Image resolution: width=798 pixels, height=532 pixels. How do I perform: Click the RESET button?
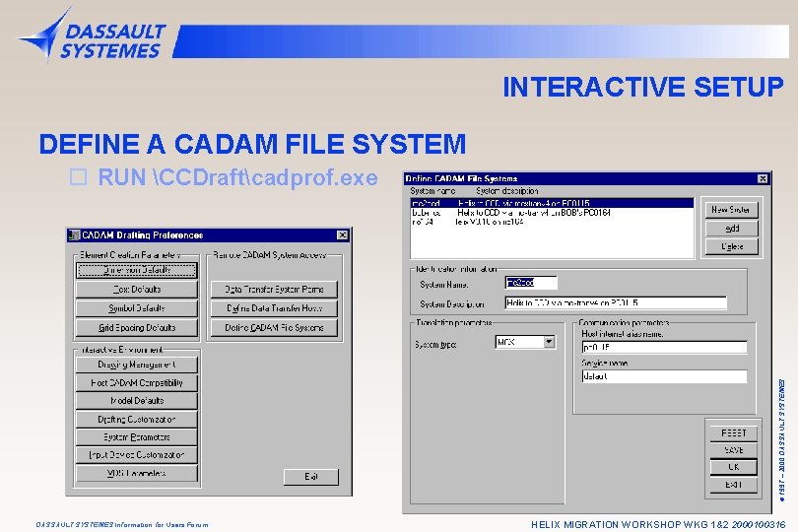(x=733, y=433)
